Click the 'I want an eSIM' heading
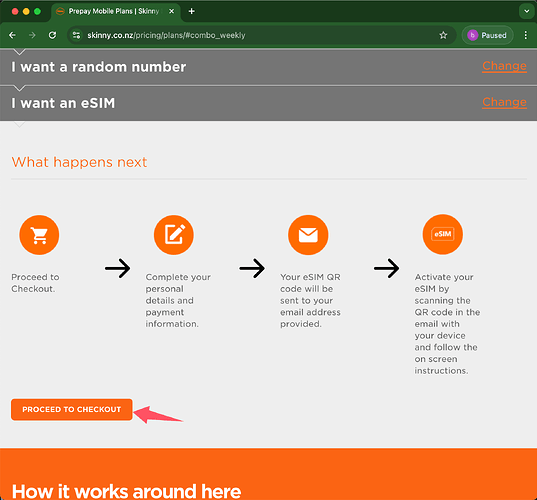Screen dimensions: 537x500 (63, 103)
